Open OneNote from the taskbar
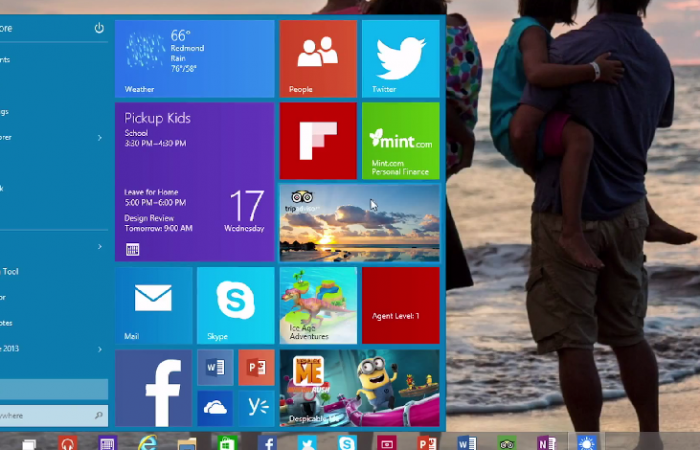This screenshot has width=700, height=450. [545, 442]
